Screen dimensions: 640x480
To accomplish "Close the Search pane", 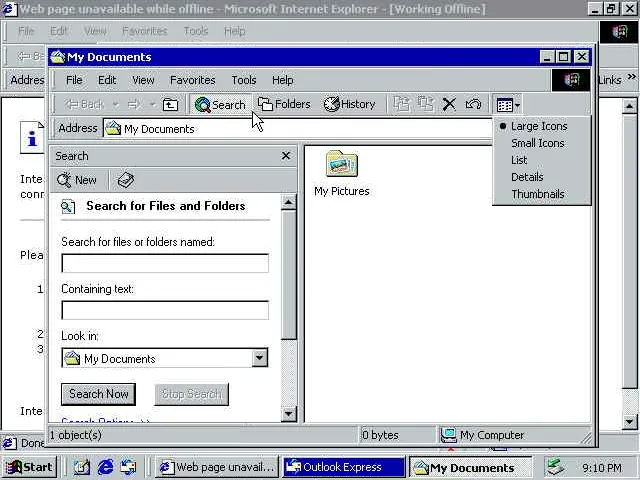I will pyautogui.click(x=286, y=156).
